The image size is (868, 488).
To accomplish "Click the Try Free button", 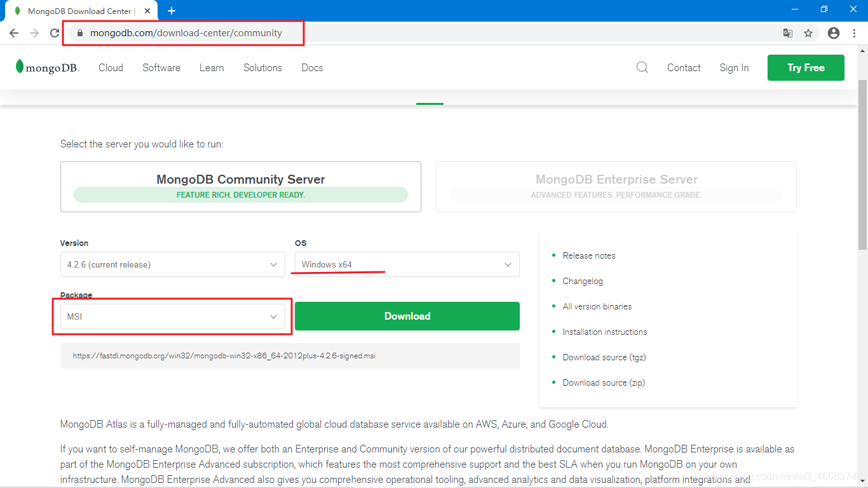I will (806, 67).
